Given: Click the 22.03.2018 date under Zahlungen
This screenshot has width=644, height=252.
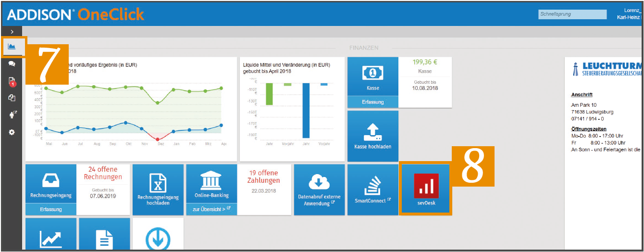Looking at the screenshot, I should pos(264,191).
